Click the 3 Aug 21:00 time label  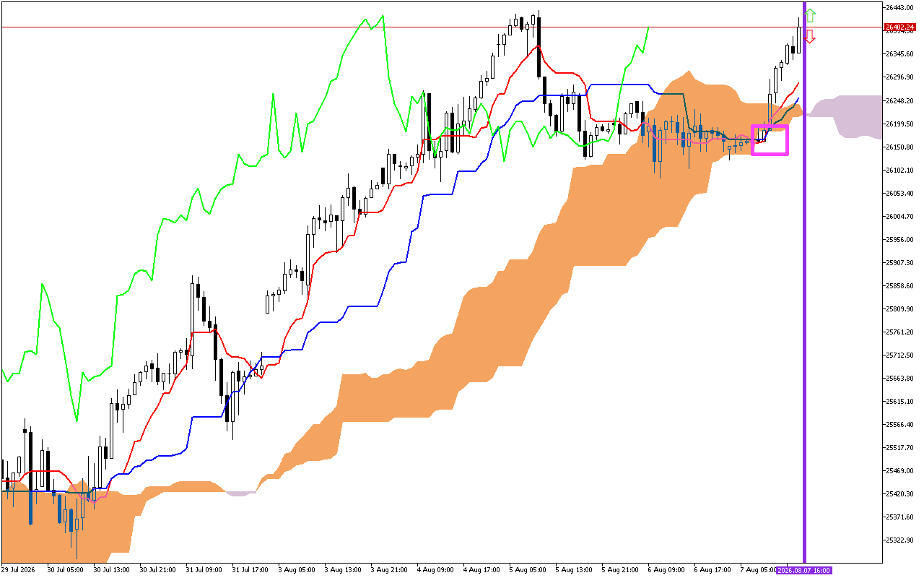pos(389,570)
